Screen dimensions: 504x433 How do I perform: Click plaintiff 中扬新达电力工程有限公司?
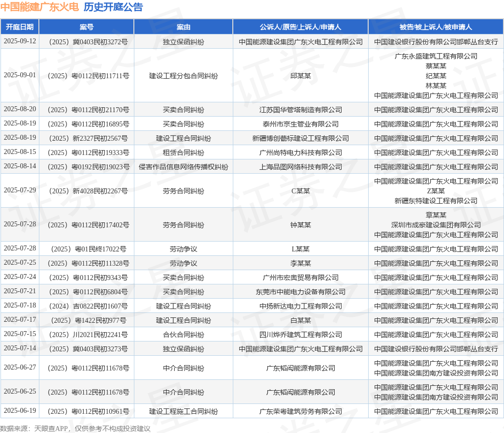click(301, 307)
